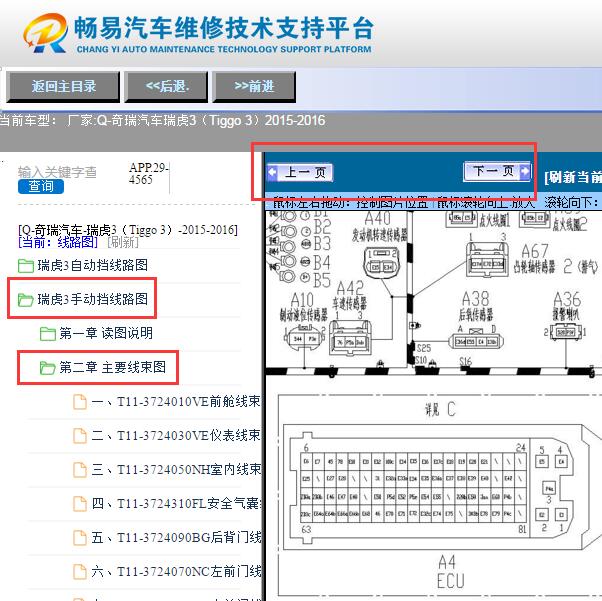Viewport: 602px width, 601px height.
Task: Focus the 输入关键字查 keyword field
Action: (x=58, y=172)
